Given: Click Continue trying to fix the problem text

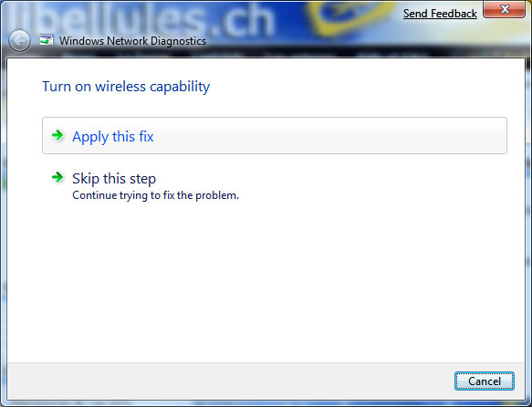Looking at the screenshot, I should click(156, 195).
